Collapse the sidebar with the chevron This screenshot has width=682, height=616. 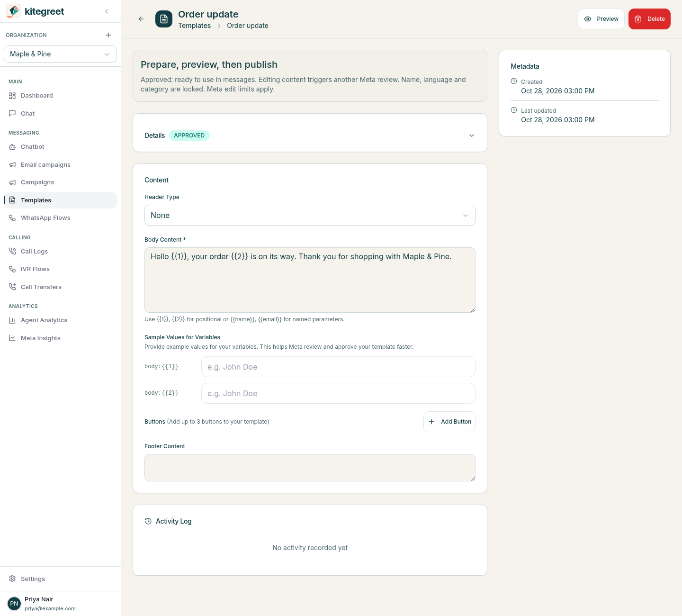tap(107, 11)
